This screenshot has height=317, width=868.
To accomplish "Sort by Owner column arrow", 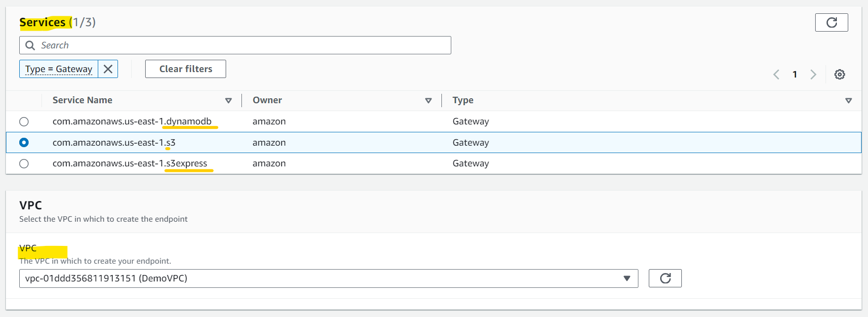I will pos(429,101).
